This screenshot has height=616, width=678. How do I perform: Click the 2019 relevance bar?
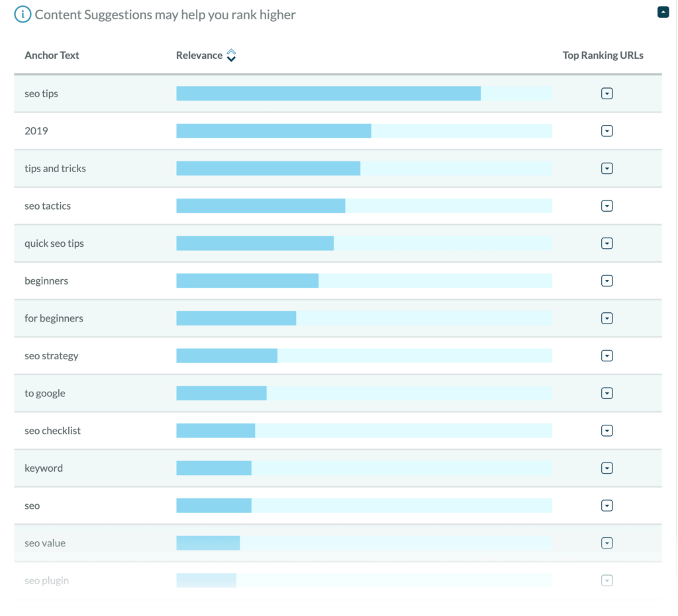273,131
